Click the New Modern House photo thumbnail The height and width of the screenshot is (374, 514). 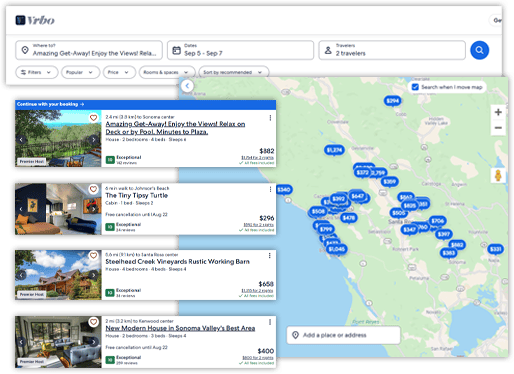[58, 342]
